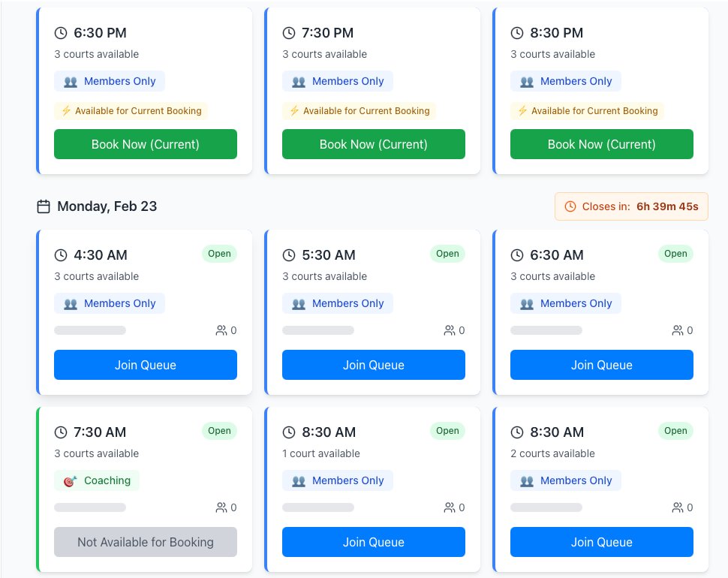Click the queue progress bar on 4:30 AM card
The width and height of the screenshot is (728, 578).
pyautogui.click(x=90, y=330)
